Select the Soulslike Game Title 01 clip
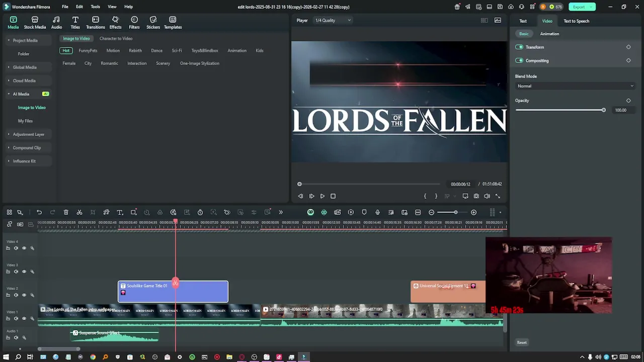644x362 pixels. [x=173, y=292]
